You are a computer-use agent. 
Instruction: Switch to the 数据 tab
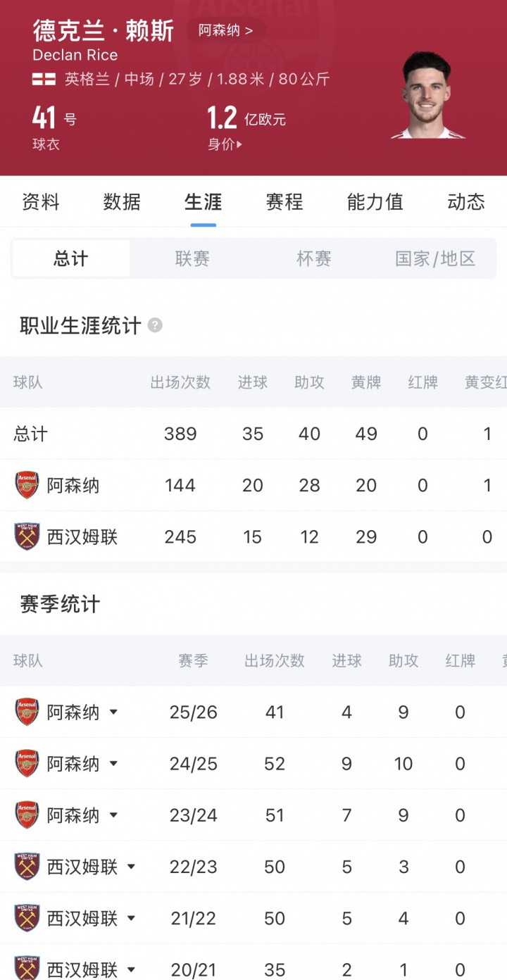pos(122,202)
